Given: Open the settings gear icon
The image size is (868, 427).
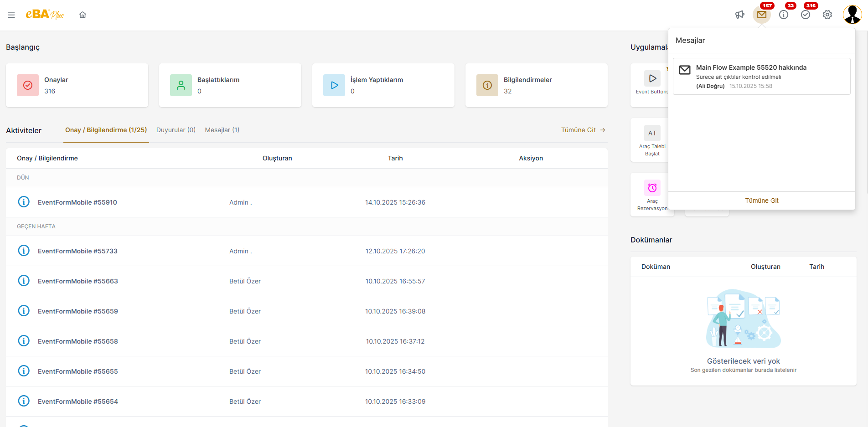Looking at the screenshot, I should pyautogui.click(x=827, y=15).
